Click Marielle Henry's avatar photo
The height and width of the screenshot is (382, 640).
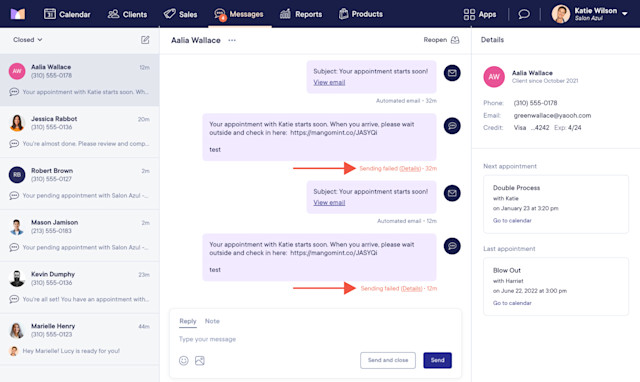tap(17, 330)
